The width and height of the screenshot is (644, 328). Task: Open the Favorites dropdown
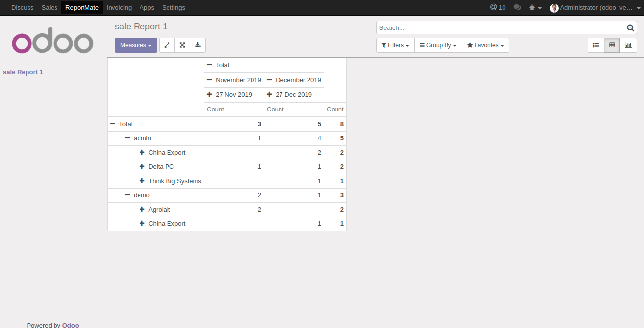(485, 45)
